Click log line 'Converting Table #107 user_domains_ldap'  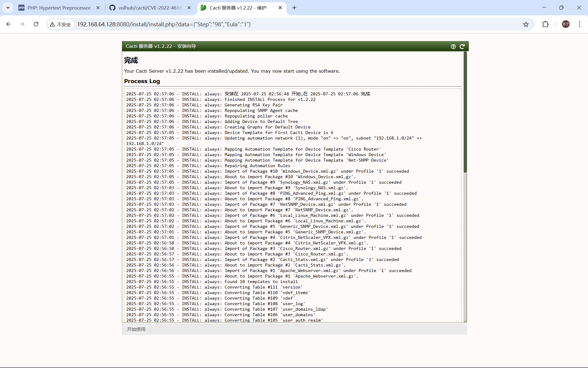click(227, 309)
